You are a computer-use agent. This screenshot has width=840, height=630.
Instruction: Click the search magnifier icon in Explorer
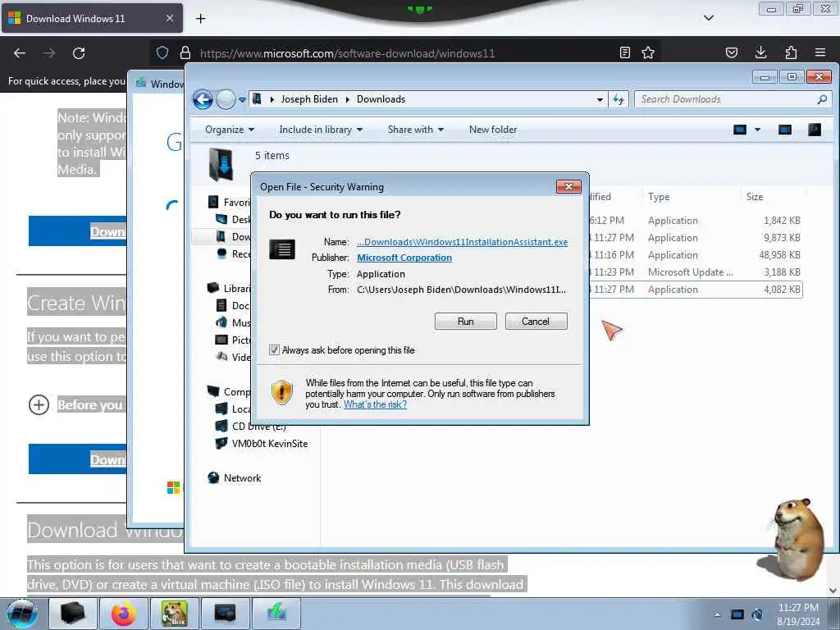point(822,99)
